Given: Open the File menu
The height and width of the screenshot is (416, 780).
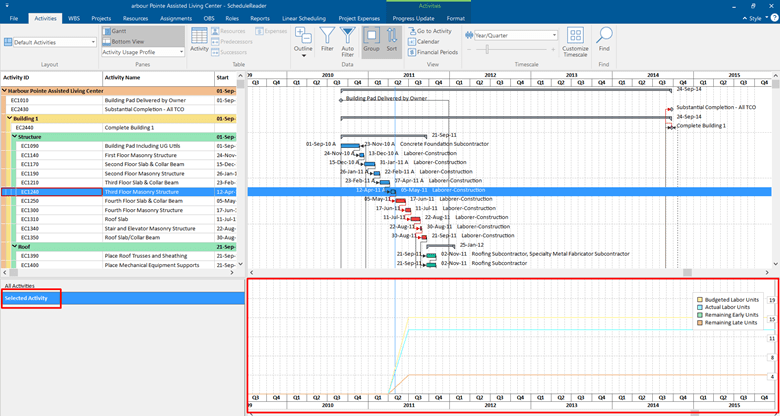Looking at the screenshot, I should 13,18.
